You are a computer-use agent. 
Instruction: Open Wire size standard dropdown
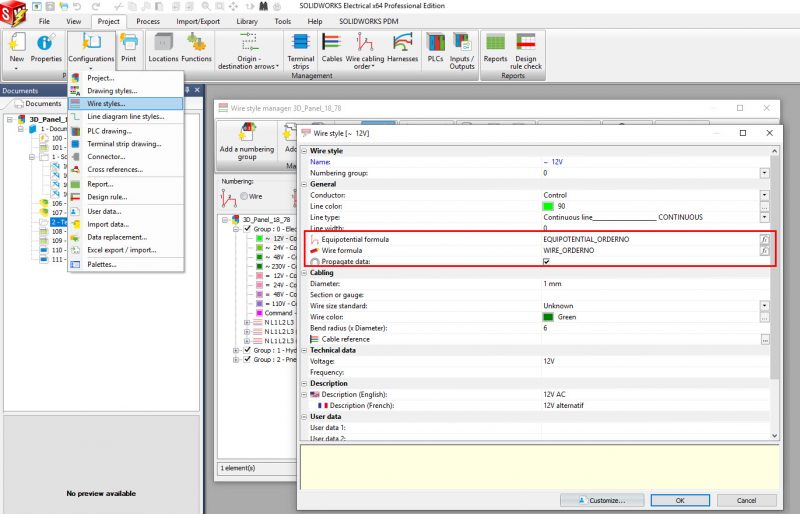pyautogui.click(x=764, y=306)
